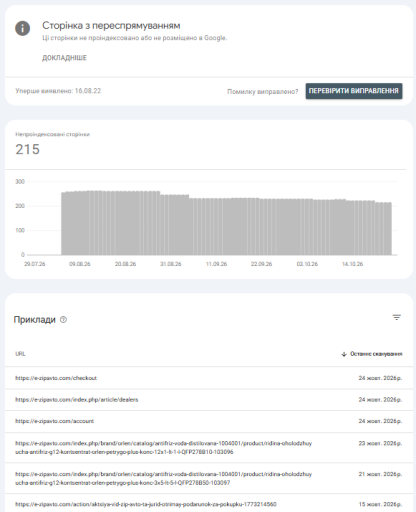Image resolution: width=416 pixels, height=512 pixels.
Task: Click the scan date 21 жовт. 2026р.
Action: tap(380, 474)
